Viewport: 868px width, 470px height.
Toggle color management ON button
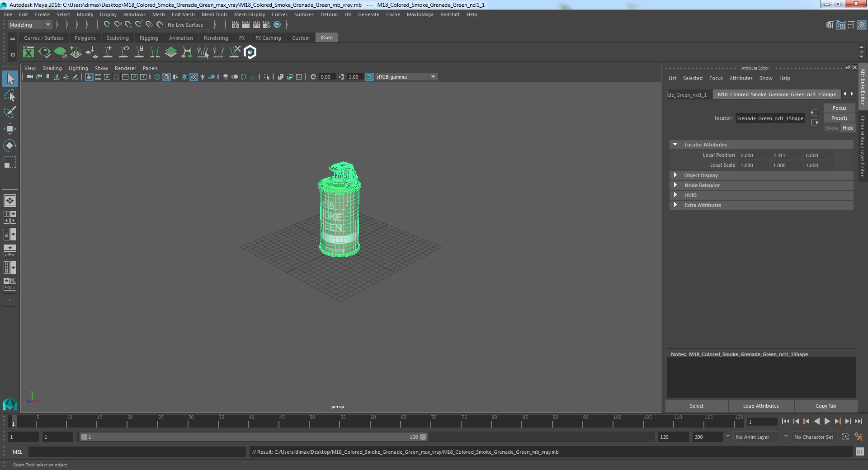[x=369, y=77]
